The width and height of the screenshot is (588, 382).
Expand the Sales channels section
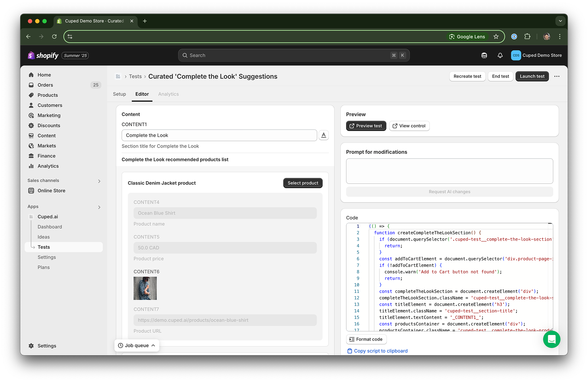click(x=99, y=181)
